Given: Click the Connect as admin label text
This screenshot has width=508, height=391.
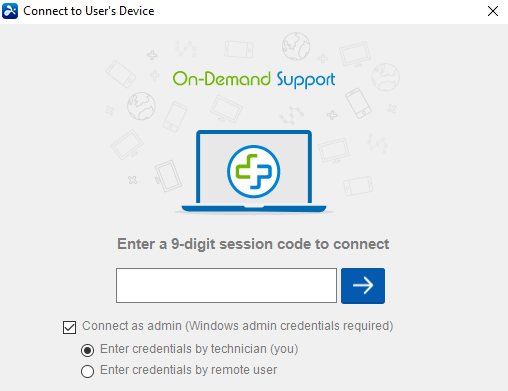Looking at the screenshot, I should coord(238,326).
